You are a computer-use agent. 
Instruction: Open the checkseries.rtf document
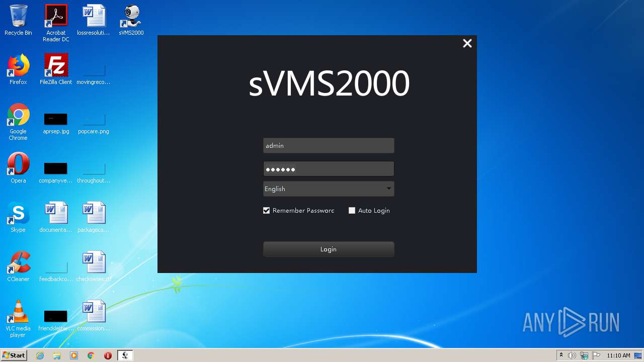coord(94,266)
